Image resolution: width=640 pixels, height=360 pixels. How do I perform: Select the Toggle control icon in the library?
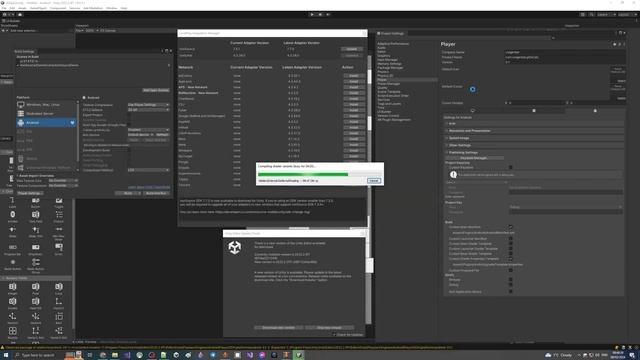59,200
